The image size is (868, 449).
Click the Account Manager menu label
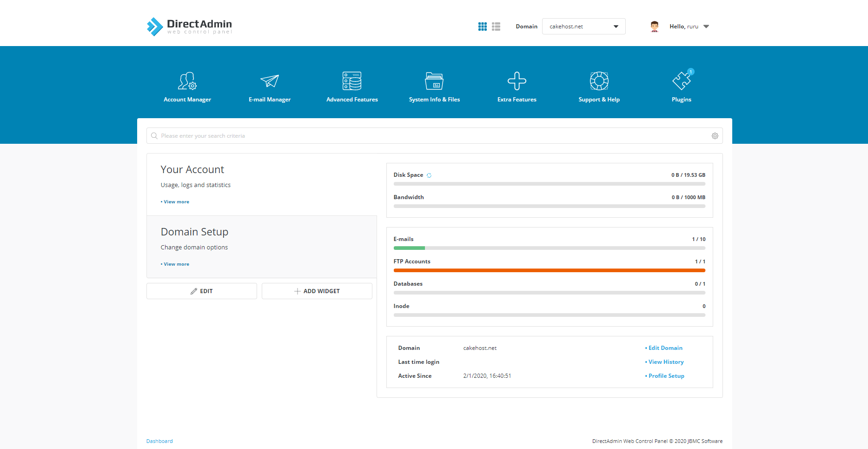[x=187, y=100]
